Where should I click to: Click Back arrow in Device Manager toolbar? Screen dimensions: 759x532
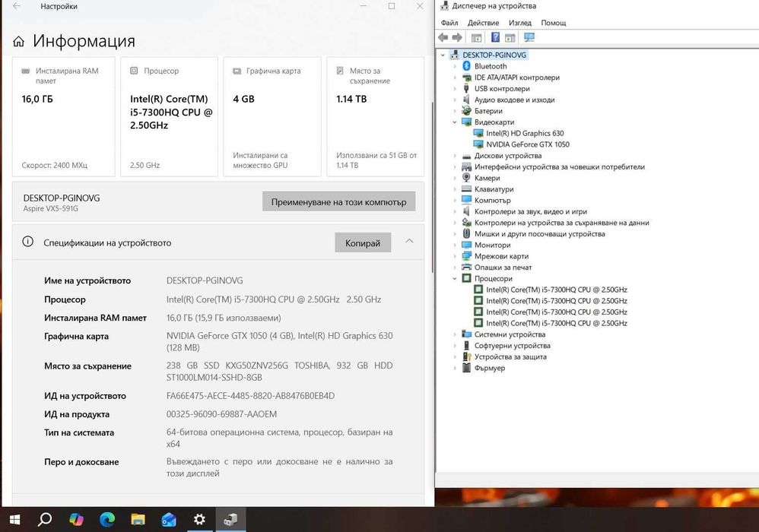(443, 38)
